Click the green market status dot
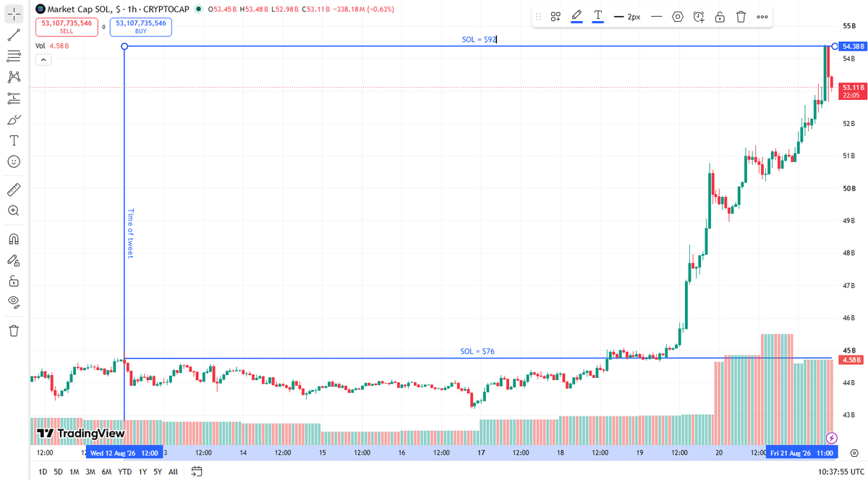 pos(198,9)
